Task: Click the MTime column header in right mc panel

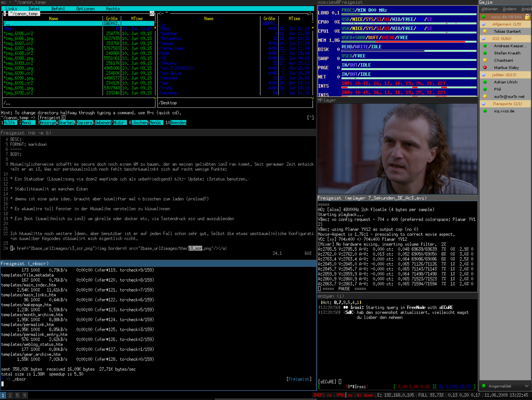Action: point(294,18)
